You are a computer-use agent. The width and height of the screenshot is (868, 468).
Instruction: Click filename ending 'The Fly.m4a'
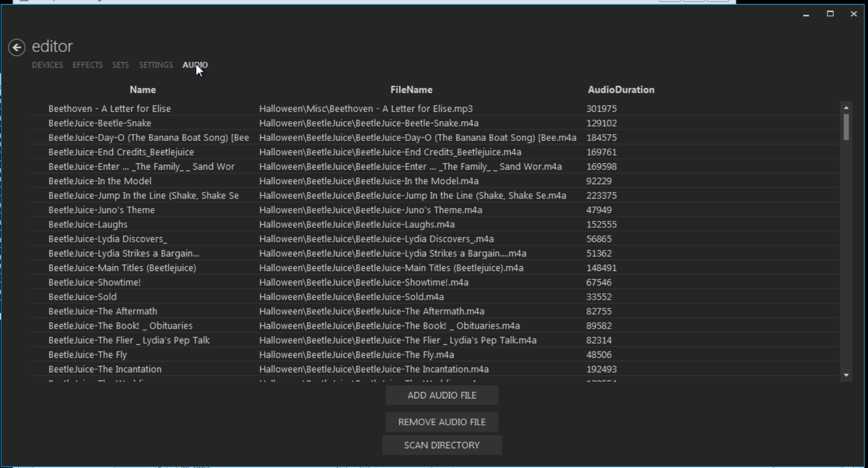[356, 355]
